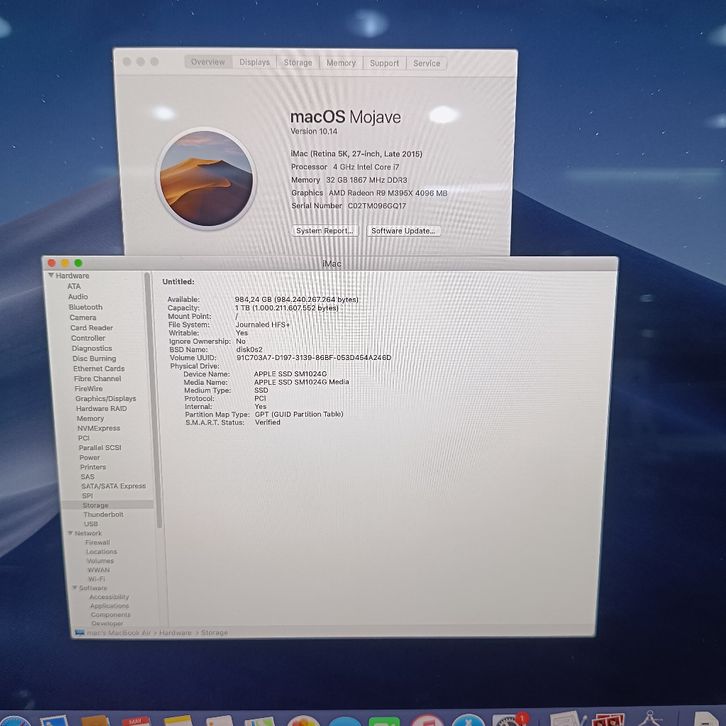This screenshot has width=726, height=726.
Task: Collapse the Network section triangle
Action: (x=70, y=534)
